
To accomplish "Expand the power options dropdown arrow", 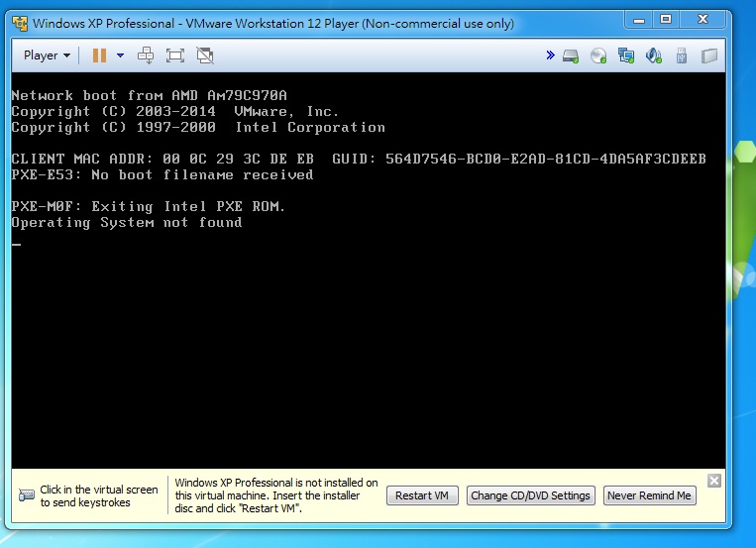I will [121, 55].
